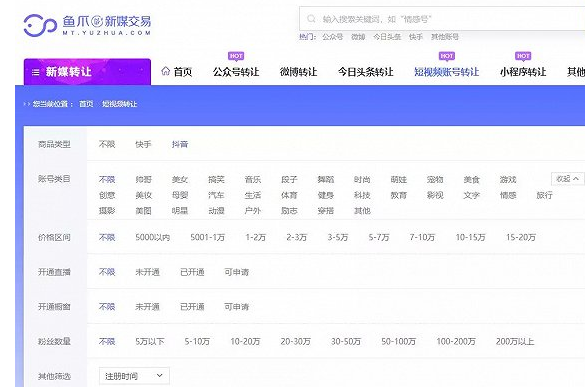Focus the keyword search input field
This screenshot has width=585, height=387.
tap(442, 19)
